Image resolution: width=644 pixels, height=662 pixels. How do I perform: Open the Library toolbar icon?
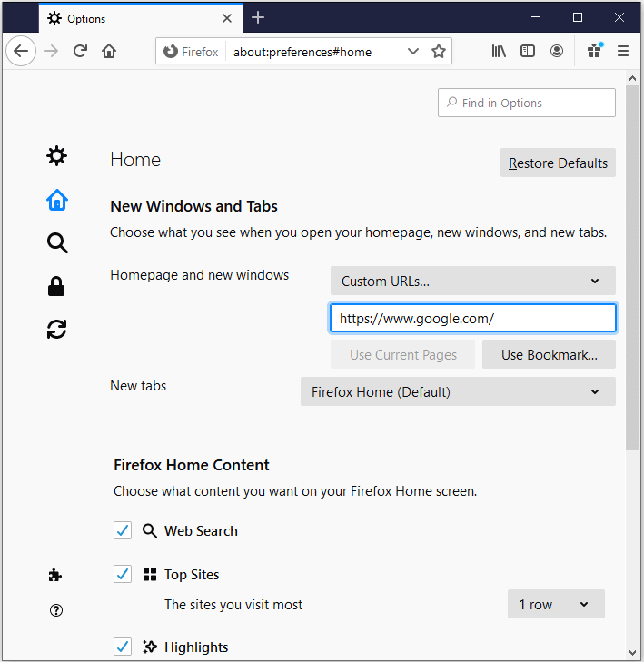click(499, 51)
